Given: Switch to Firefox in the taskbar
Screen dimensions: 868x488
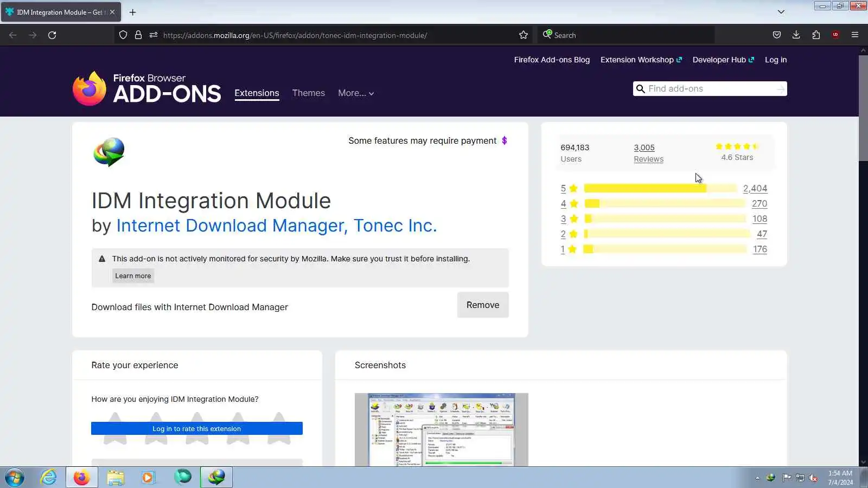Looking at the screenshot, I should (82, 478).
